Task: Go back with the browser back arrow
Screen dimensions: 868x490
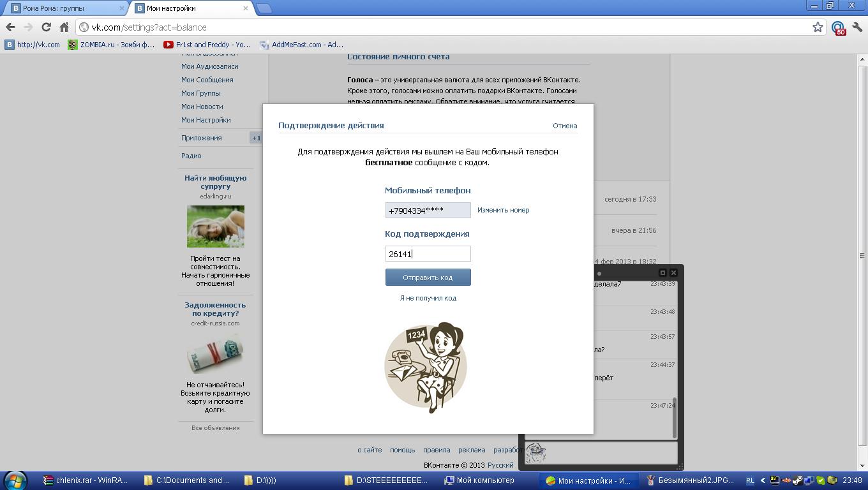Action: point(10,27)
